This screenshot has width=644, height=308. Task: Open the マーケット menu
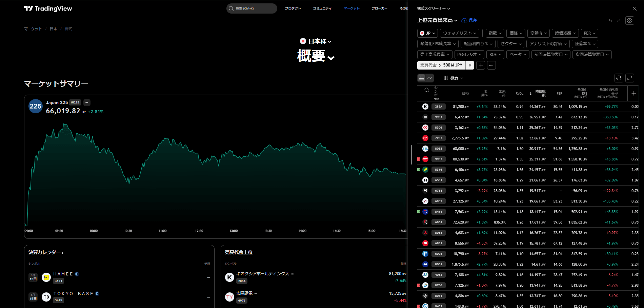(x=351, y=8)
